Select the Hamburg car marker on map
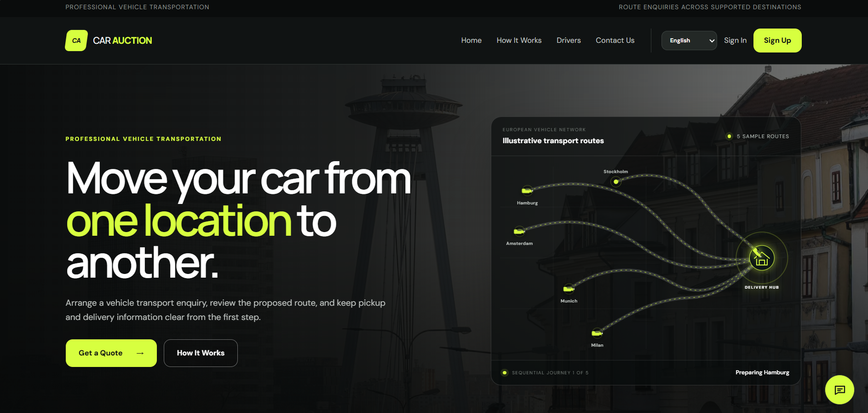This screenshot has width=868, height=413. point(527,191)
